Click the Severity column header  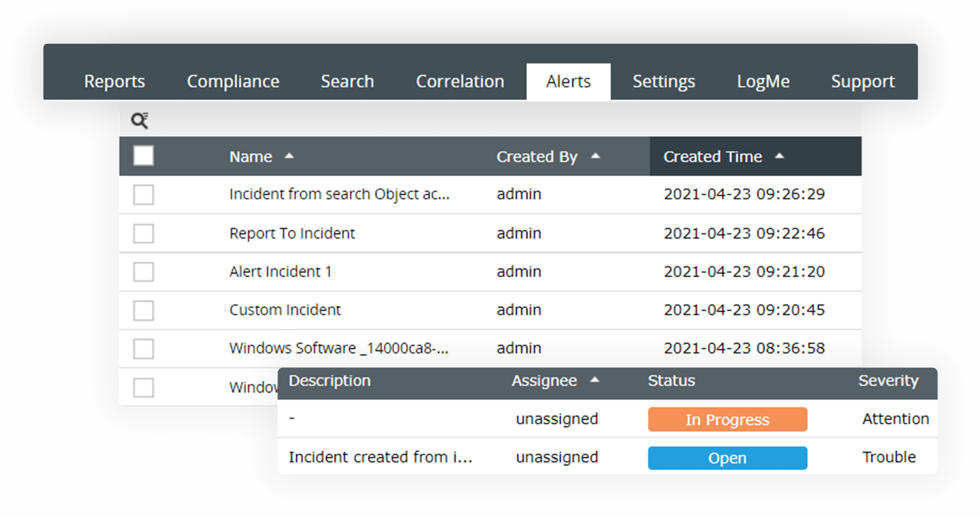pyautogui.click(x=888, y=381)
